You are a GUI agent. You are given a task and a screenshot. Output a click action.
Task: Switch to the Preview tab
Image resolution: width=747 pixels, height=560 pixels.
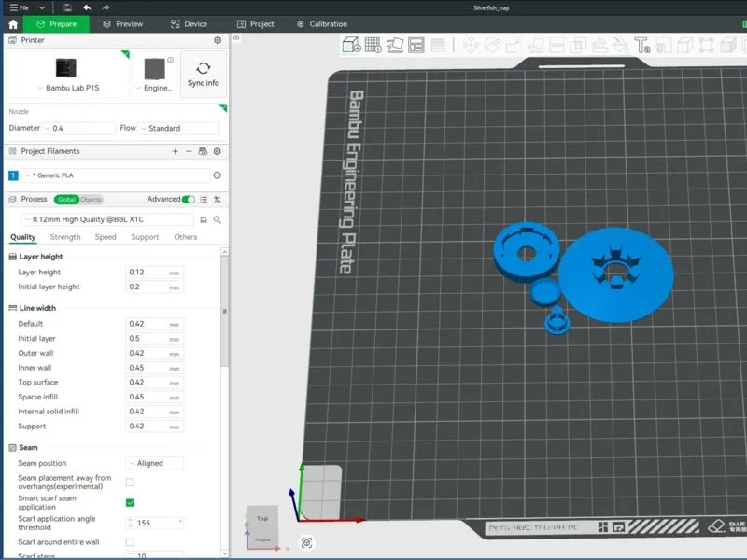tap(123, 24)
